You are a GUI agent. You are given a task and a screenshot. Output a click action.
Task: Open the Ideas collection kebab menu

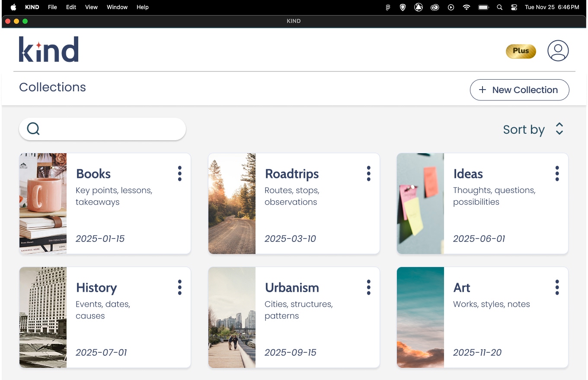pos(557,174)
